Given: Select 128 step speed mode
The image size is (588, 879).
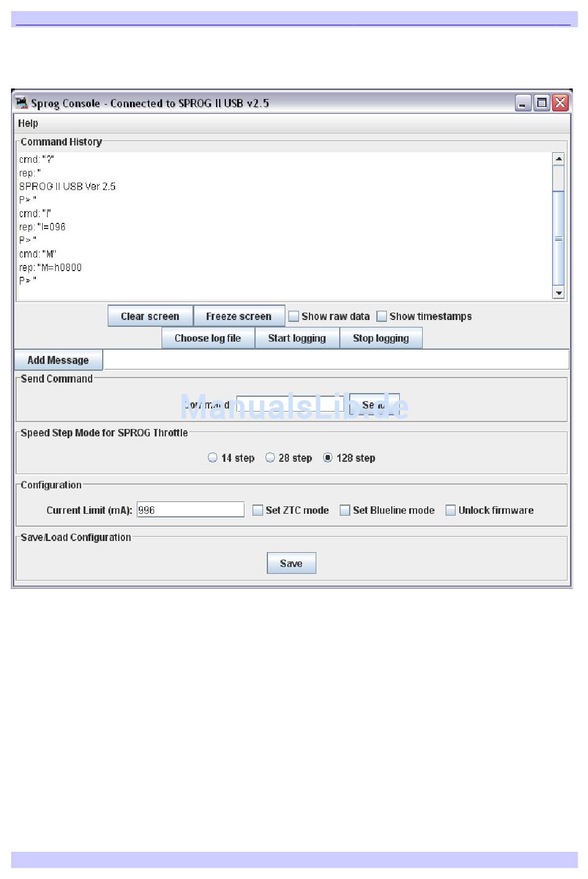Looking at the screenshot, I should pos(328,457).
